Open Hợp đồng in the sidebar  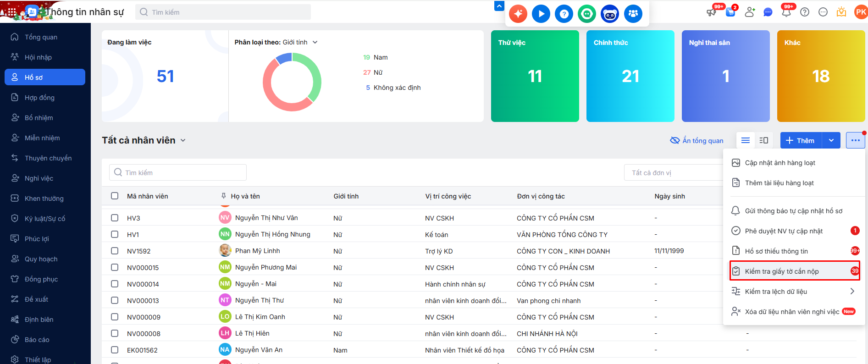39,98
